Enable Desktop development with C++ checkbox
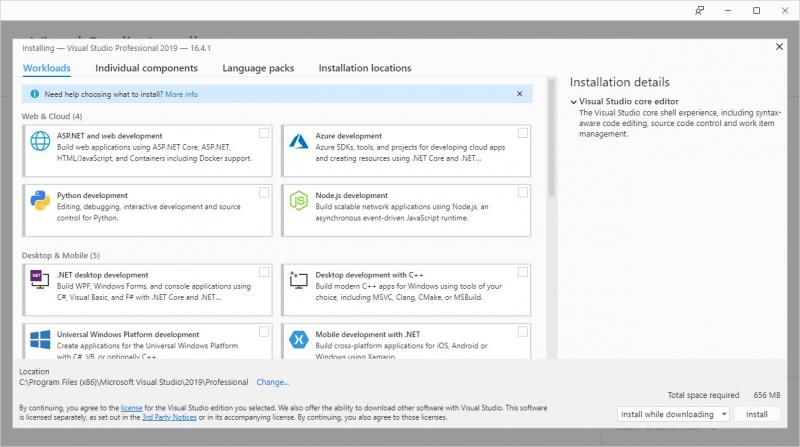The height and width of the screenshot is (447, 800). tap(522, 272)
